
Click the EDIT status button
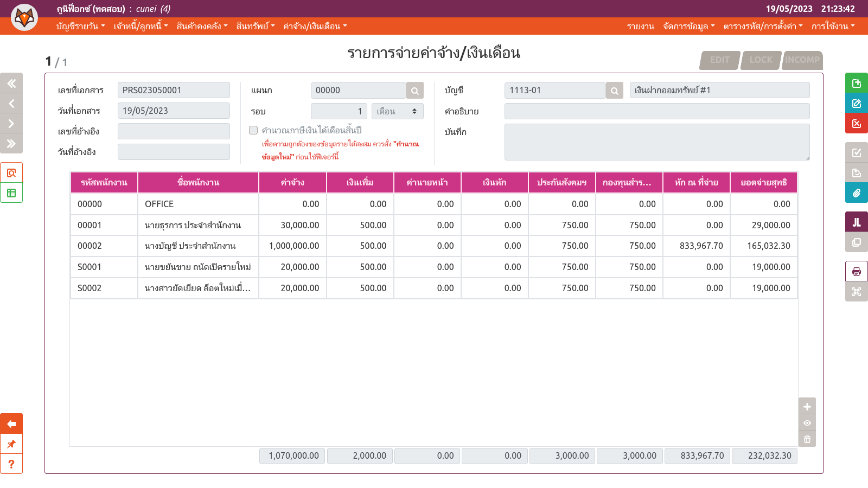pos(719,60)
